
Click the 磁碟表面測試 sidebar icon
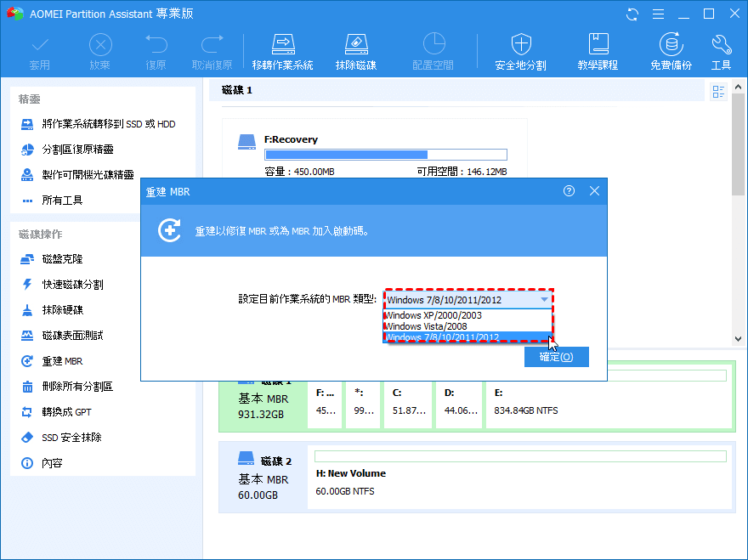click(x=27, y=336)
